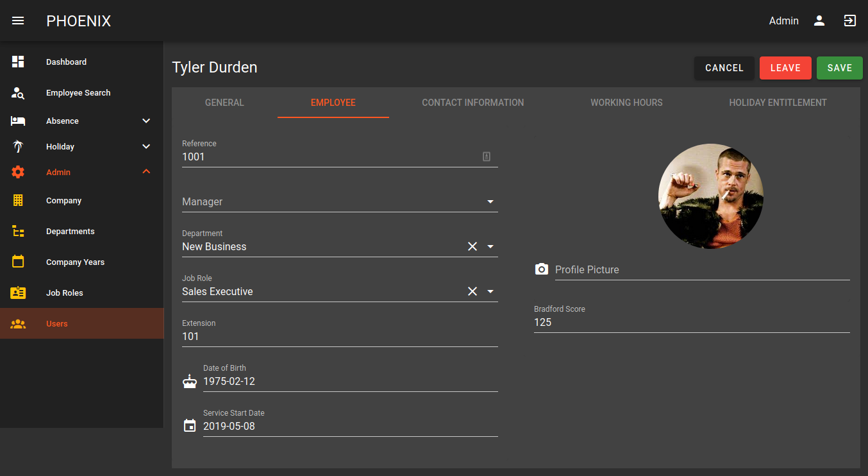Click the Service Start Date calendar icon
The height and width of the screenshot is (476, 868).
pyautogui.click(x=189, y=426)
